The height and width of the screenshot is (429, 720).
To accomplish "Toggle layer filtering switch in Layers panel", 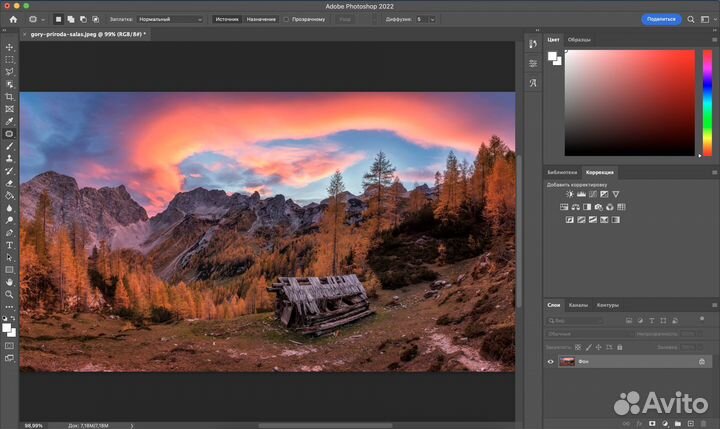I will pyautogui.click(x=702, y=318).
